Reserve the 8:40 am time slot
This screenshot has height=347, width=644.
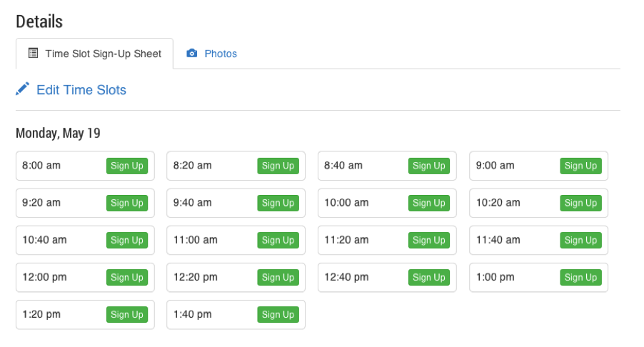pyautogui.click(x=429, y=166)
